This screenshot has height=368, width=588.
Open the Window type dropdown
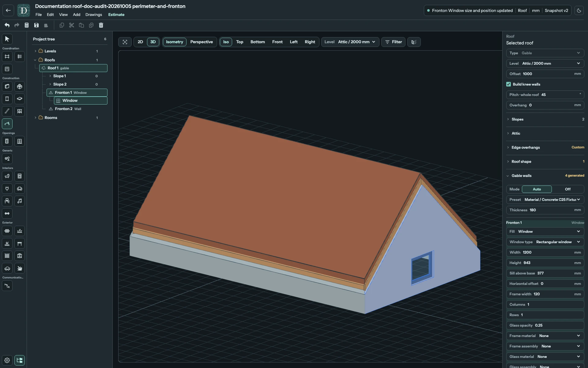tap(545, 242)
